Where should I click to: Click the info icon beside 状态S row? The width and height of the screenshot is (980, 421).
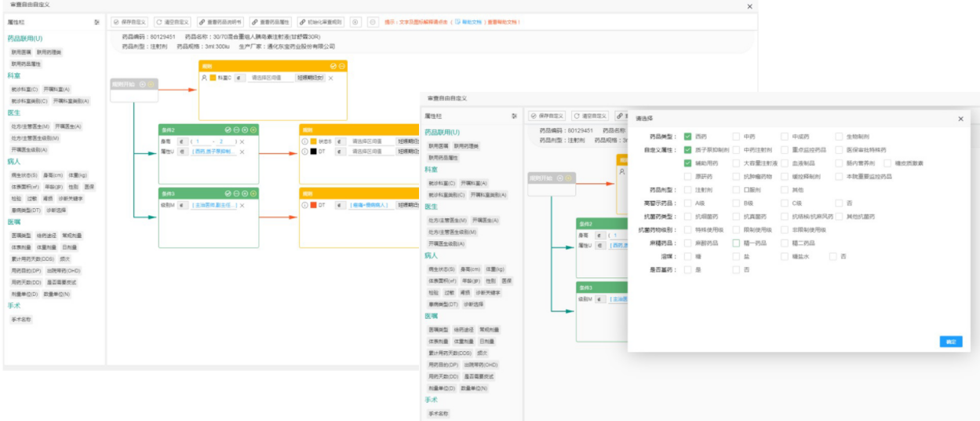304,141
